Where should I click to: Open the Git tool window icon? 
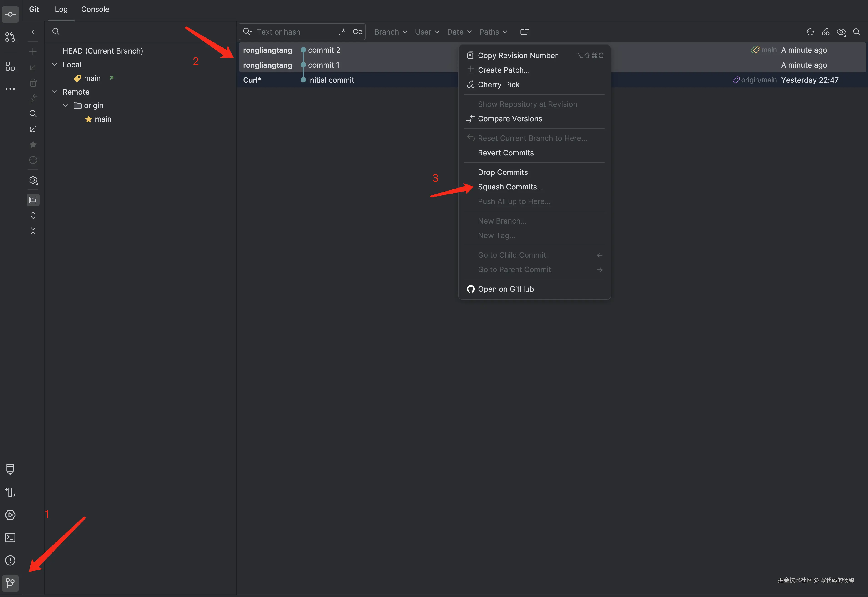click(x=10, y=583)
